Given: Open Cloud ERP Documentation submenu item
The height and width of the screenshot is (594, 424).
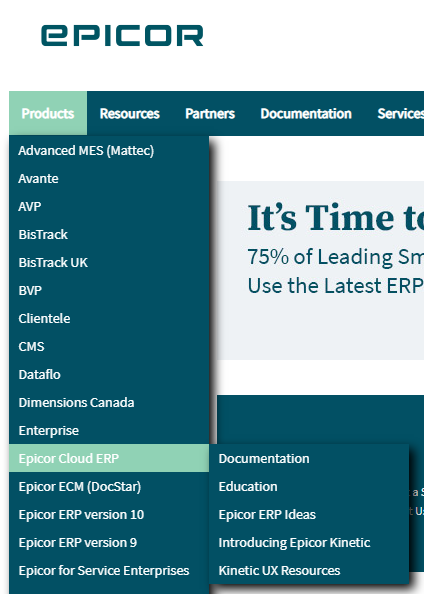Looking at the screenshot, I should [x=309, y=458].
